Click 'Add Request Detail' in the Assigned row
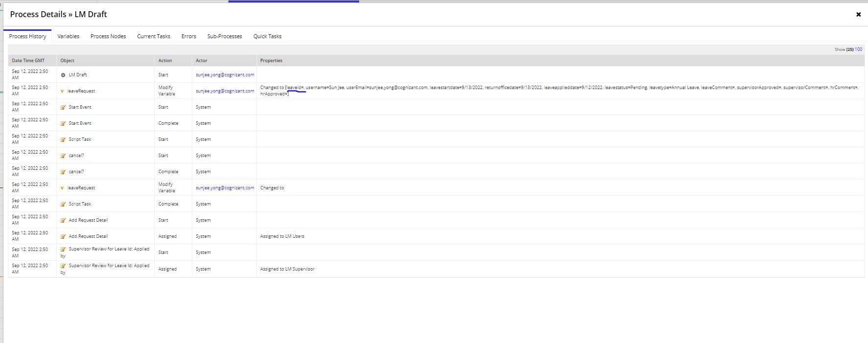The image size is (868, 343). tap(88, 236)
